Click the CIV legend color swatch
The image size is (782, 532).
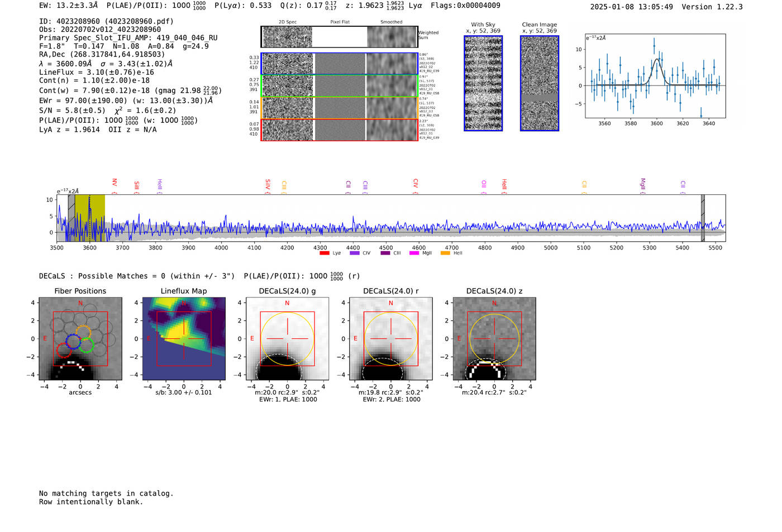(x=355, y=253)
